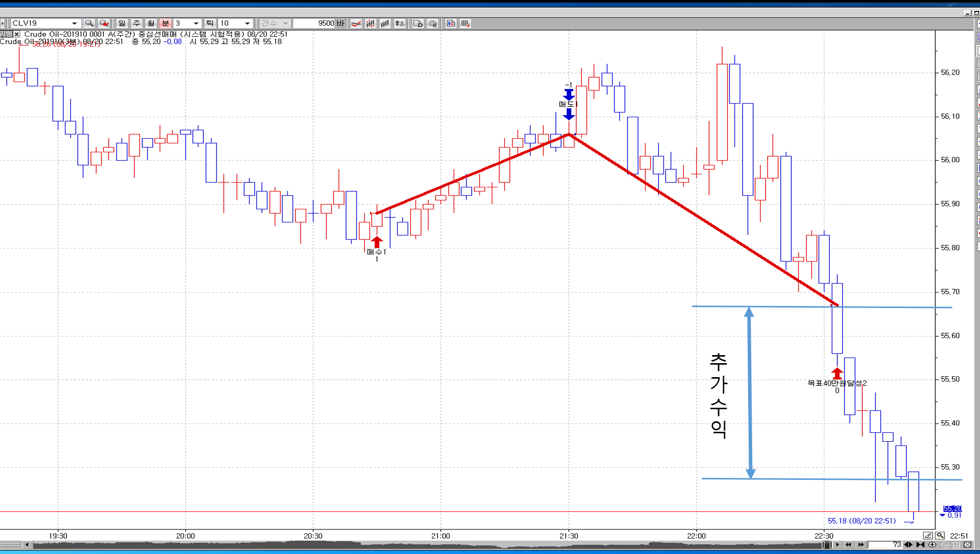Click the magnifier with red arrow icon

[104, 24]
